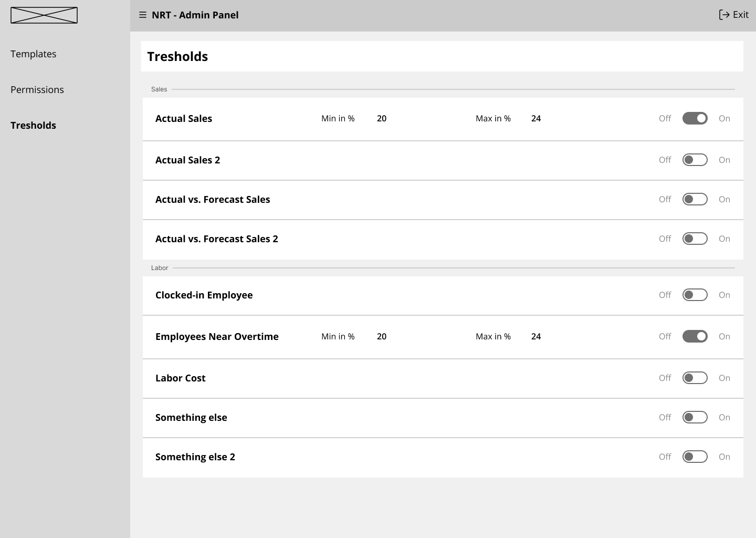The width and height of the screenshot is (756, 538).
Task: Enable the Actual Sales 2 toggle
Action: pyautogui.click(x=695, y=160)
